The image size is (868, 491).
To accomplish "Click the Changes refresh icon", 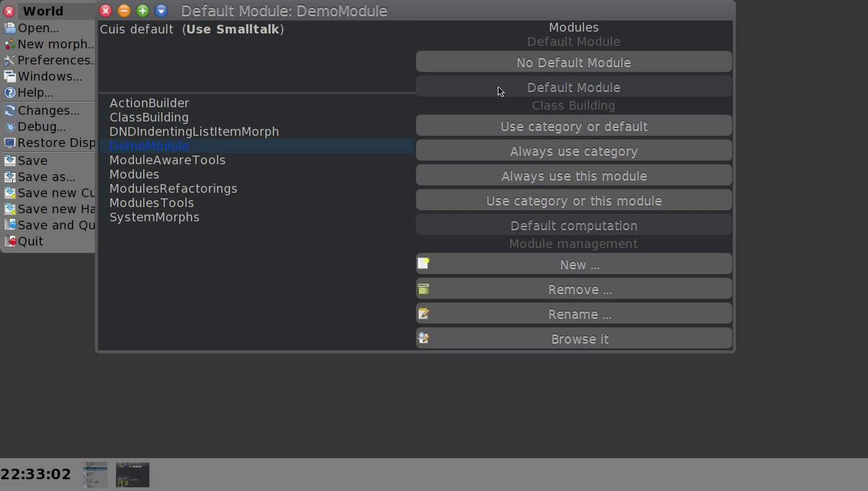I will (x=9, y=110).
